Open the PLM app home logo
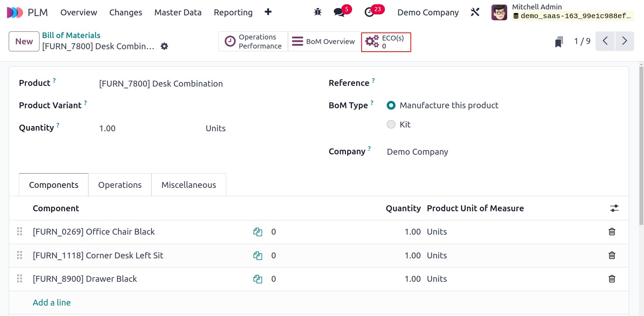 click(x=15, y=13)
